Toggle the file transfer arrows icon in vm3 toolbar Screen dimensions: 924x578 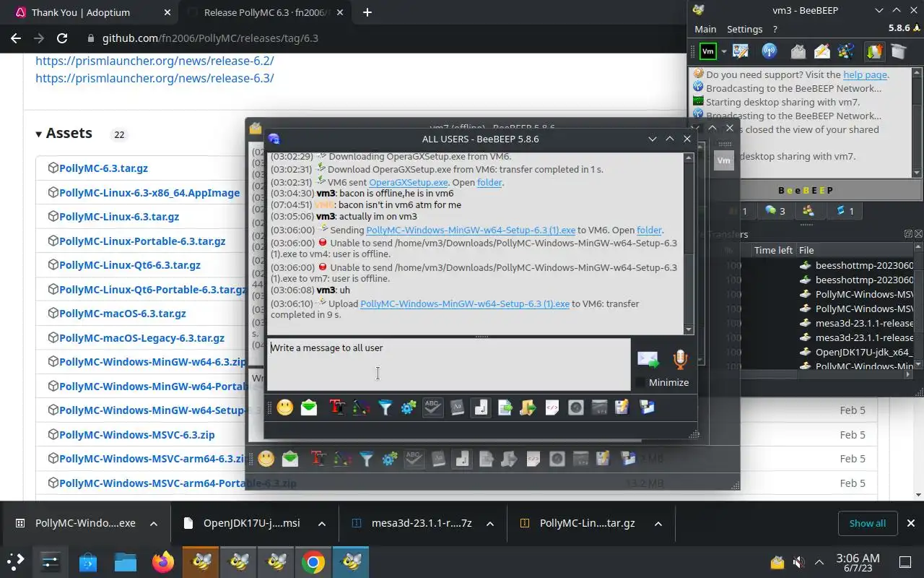pos(874,51)
